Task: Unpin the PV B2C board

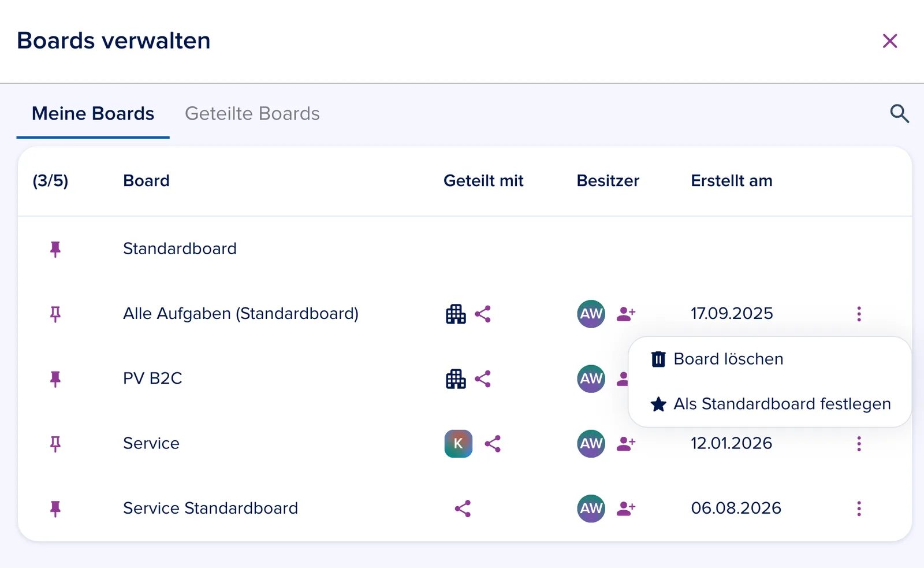Action: [x=55, y=379]
